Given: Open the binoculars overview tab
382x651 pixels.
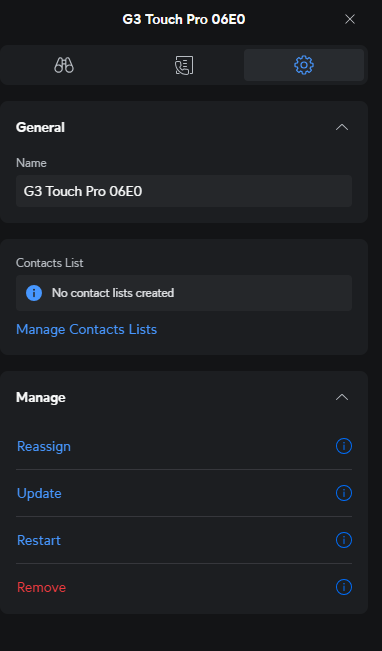Looking at the screenshot, I should pyautogui.click(x=64, y=65).
